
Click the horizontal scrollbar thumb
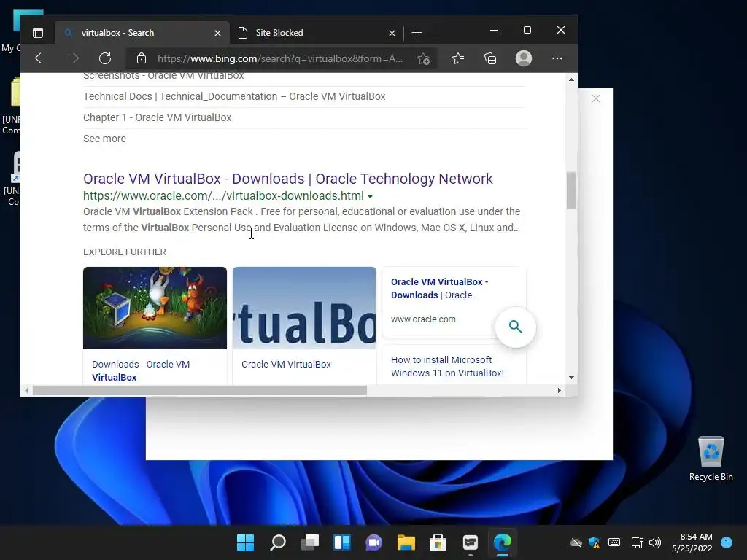pos(200,391)
